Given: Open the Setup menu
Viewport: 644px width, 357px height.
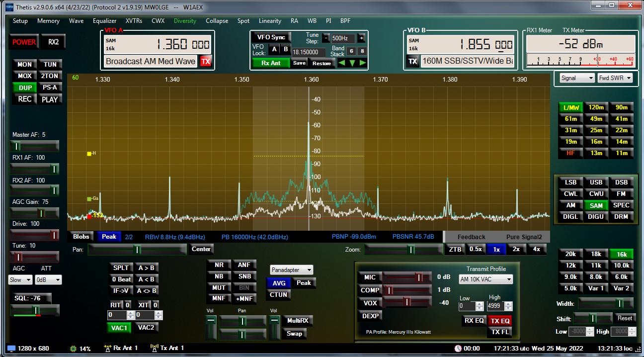Looking at the screenshot, I should point(20,21).
